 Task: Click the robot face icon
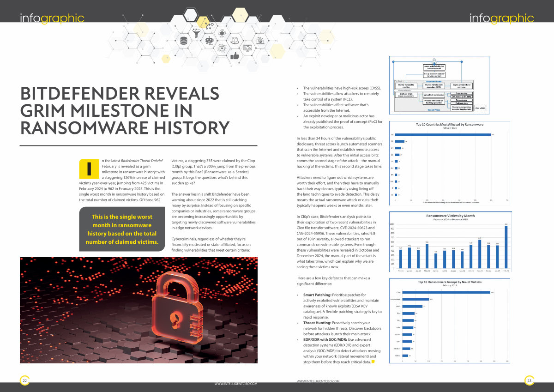click(x=209, y=40)
